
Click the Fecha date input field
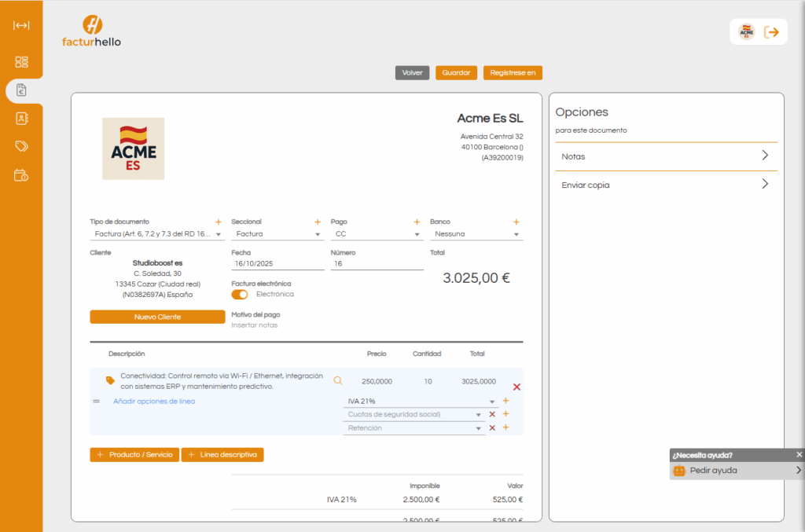tap(278, 265)
